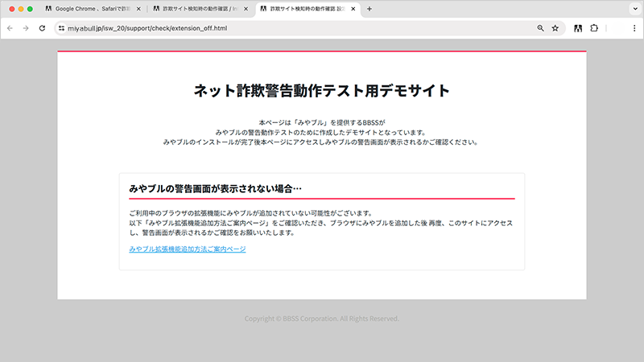Click the browser forward arrow
The height and width of the screenshot is (362, 644).
pos(26,27)
